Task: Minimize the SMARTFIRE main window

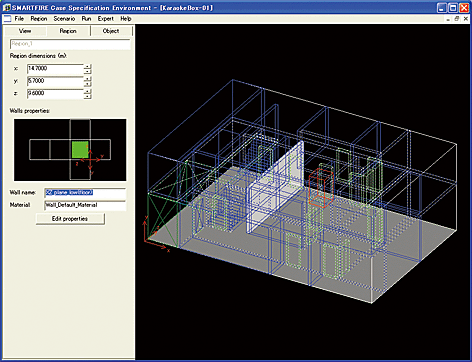Action: (442, 8)
